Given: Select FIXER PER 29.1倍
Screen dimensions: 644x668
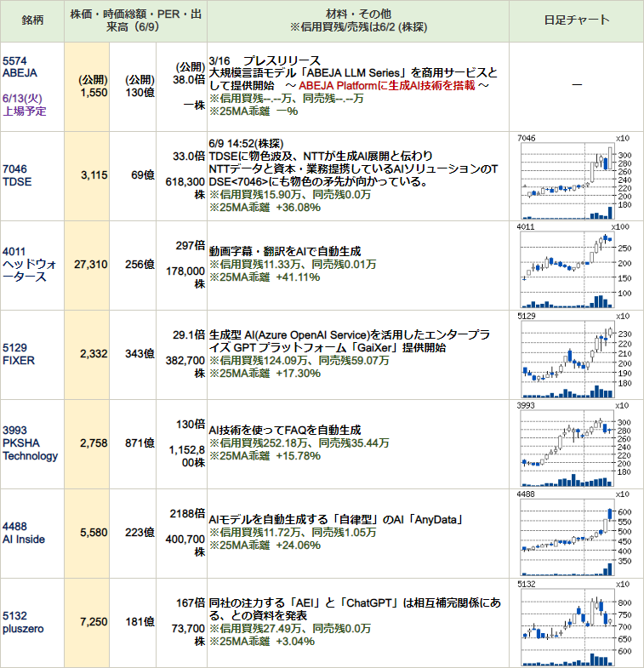Looking at the screenshot, I should click(x=189, y=335).
